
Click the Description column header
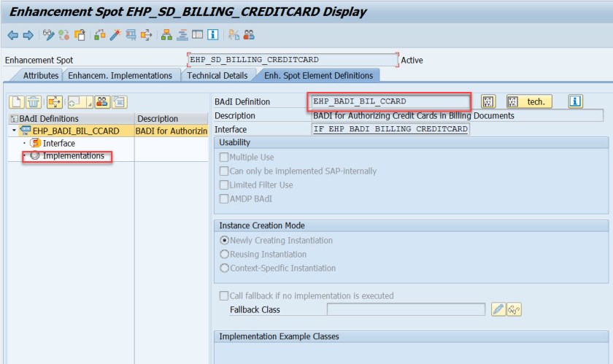pos(171,119)
